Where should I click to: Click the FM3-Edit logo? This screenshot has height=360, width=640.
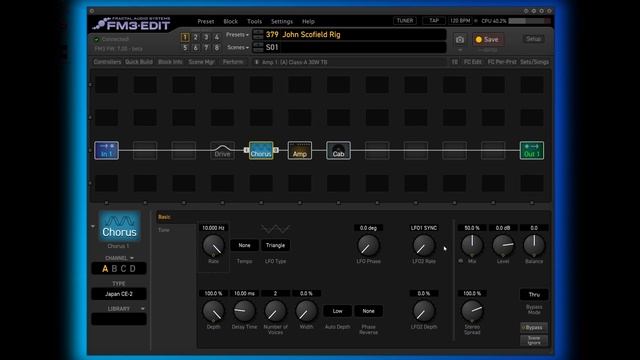point(132,24)
